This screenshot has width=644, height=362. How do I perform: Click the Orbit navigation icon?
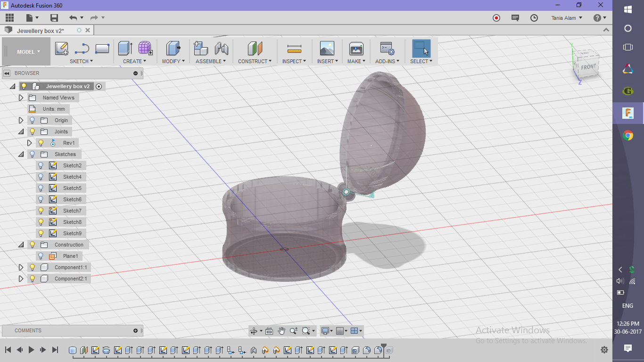[x=254, y=331]
